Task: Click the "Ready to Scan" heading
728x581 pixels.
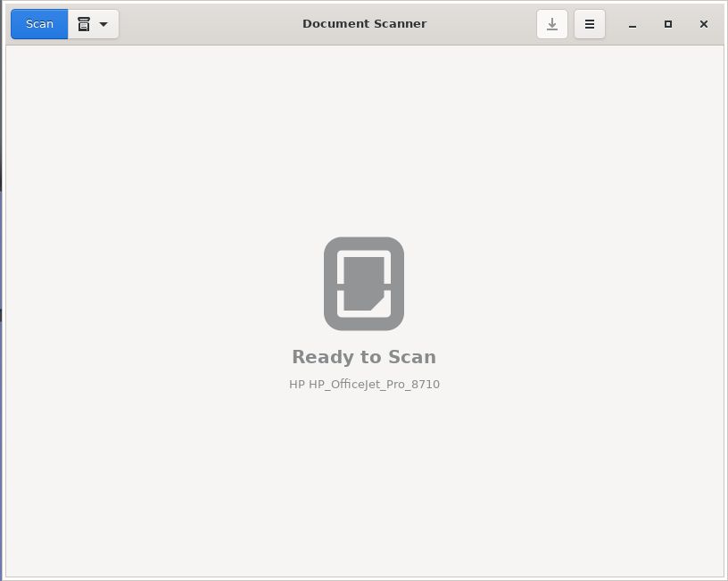Action: [x=364, y=357]
